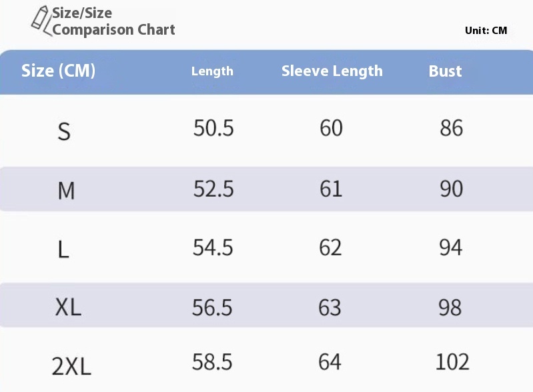Select the Bust column header
The image size is (533, 392).
445,71
